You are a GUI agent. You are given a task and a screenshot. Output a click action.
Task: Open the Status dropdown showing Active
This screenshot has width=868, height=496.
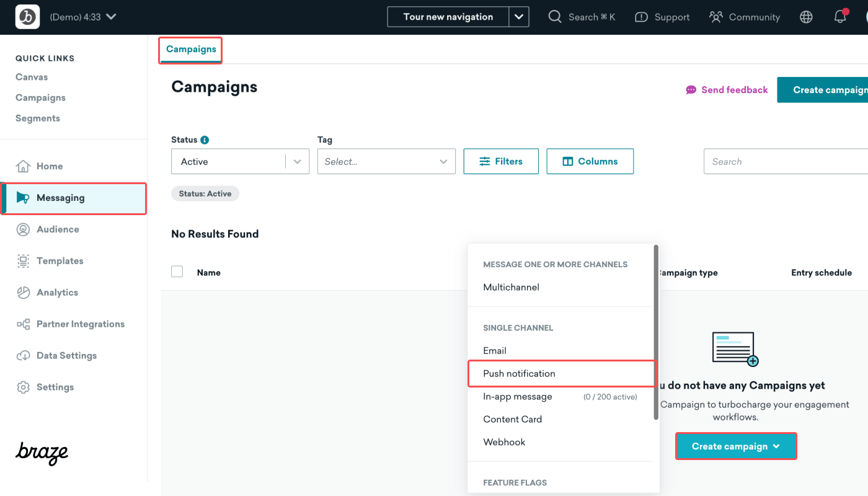coord(240,161)
